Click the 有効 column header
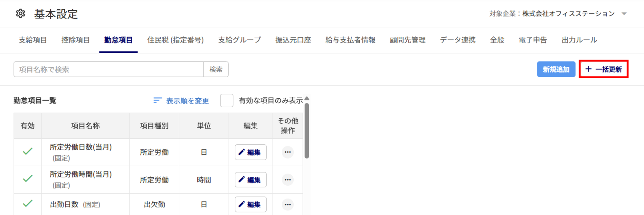The height and width of the screenshot is (215, 644). click(x=28, y=126)
